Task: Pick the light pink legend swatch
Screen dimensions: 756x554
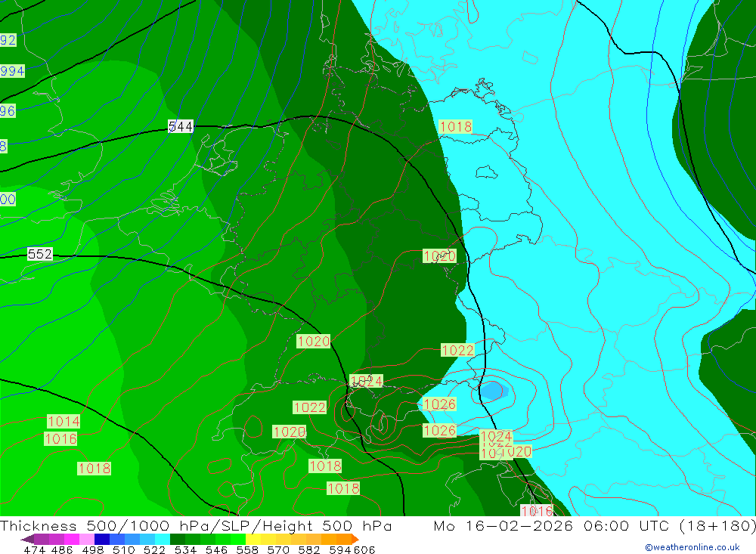Action: click(87, 539)
